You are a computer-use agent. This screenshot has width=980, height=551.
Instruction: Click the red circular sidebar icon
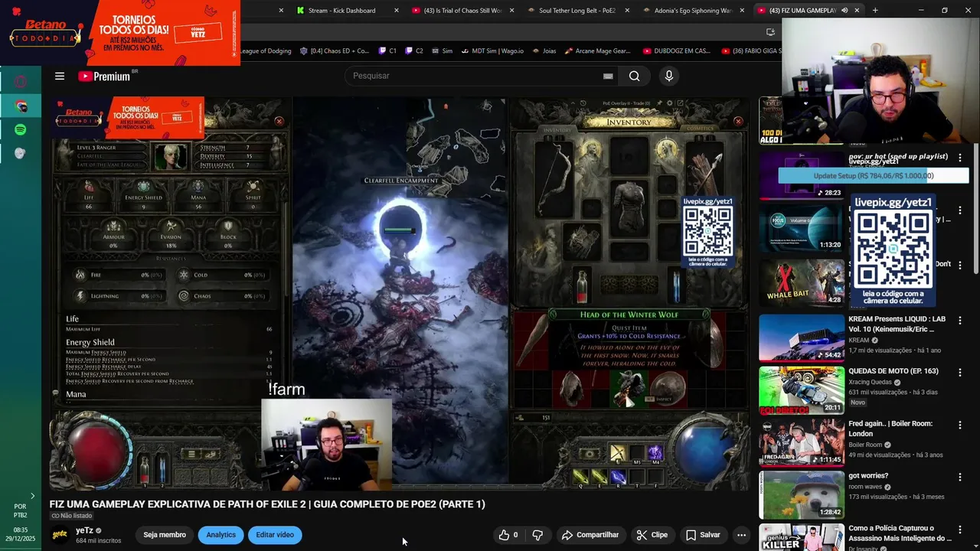coord(21,81)
